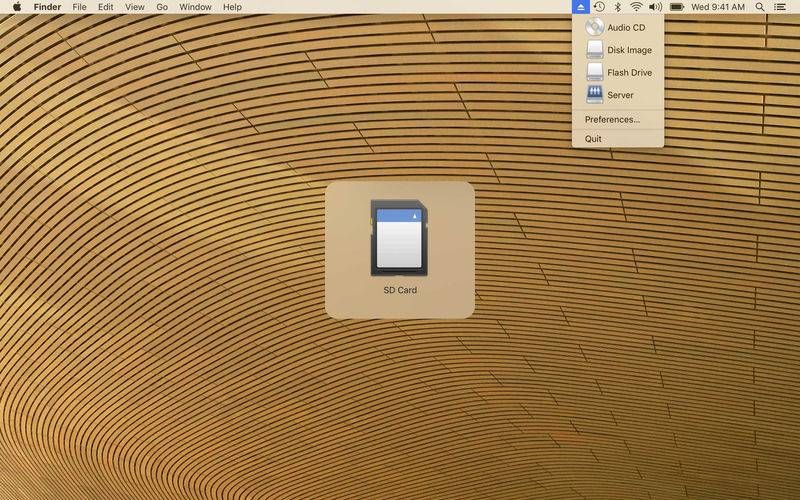Eject the Flash Drive entry

[618, 72]
